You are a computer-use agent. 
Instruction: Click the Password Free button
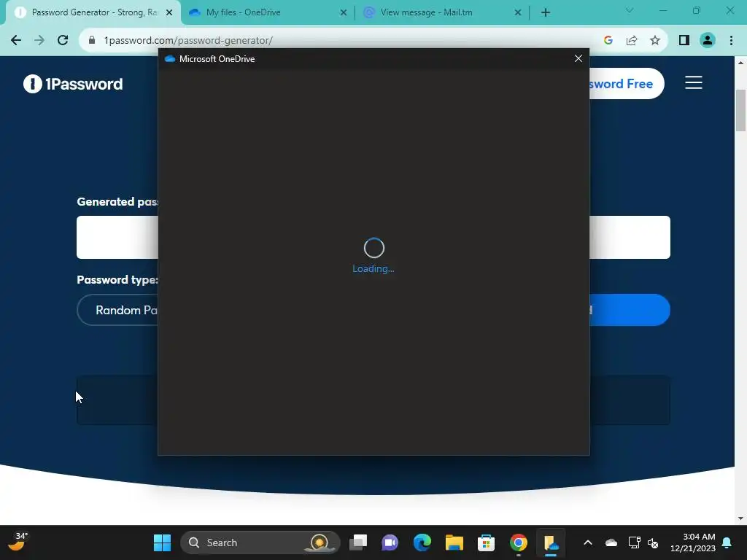coord(627,84)
